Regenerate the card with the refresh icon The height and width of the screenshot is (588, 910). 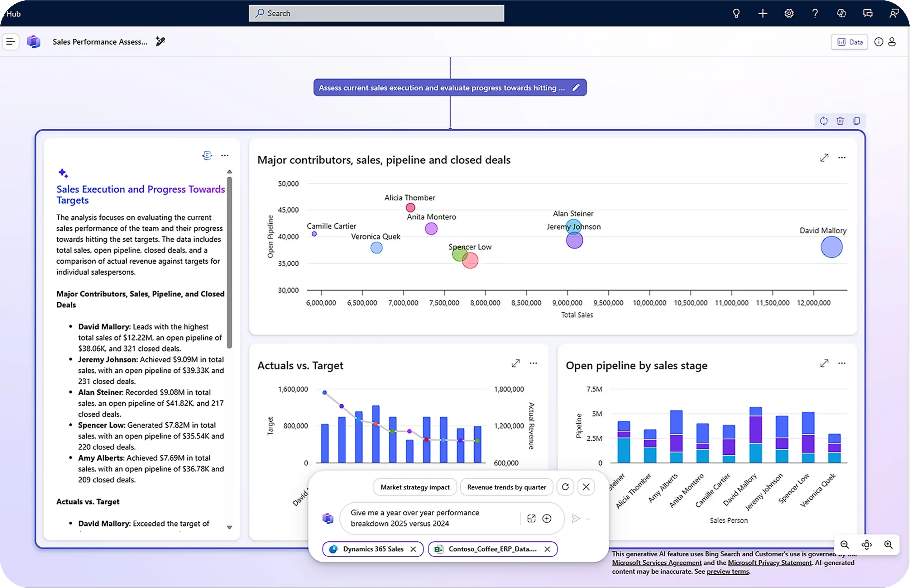(x=824, y=121)
